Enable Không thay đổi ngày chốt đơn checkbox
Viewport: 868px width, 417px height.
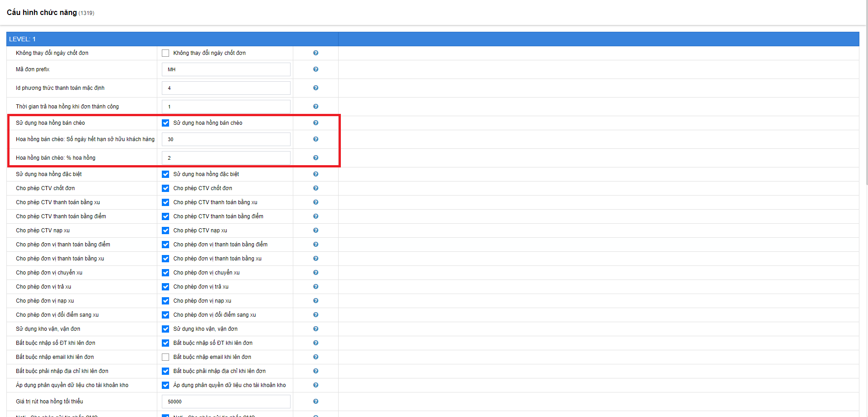(165, 53)
